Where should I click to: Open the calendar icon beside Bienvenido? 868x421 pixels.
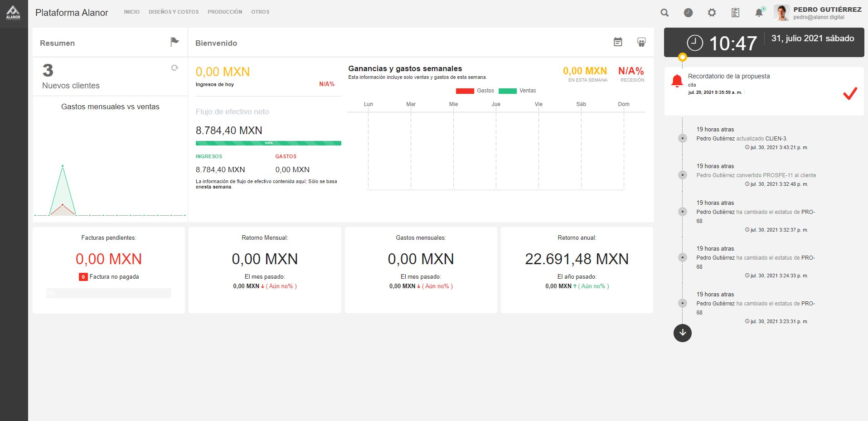(x=618, y=42)
